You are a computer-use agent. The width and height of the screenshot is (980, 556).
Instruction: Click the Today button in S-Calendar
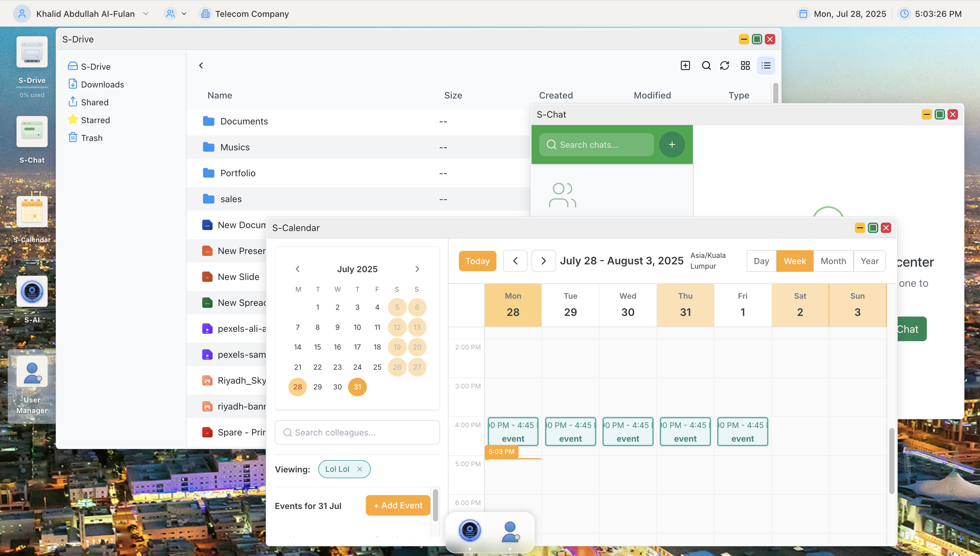[477, 261]
